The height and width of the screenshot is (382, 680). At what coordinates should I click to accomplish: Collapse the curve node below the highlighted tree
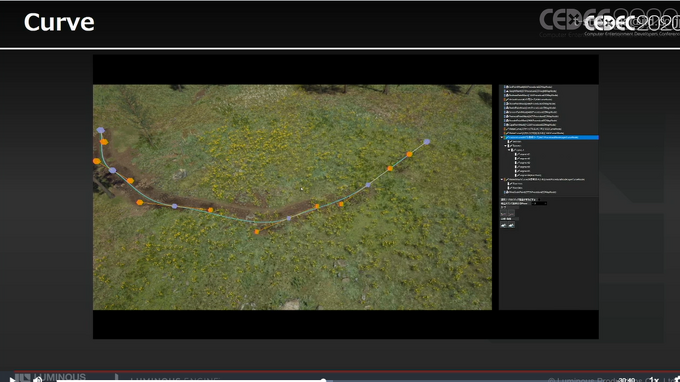(x=502, y=180)
